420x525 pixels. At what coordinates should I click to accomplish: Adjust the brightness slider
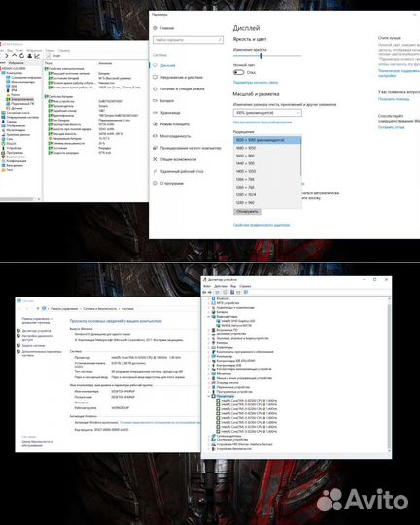(267, 56)
